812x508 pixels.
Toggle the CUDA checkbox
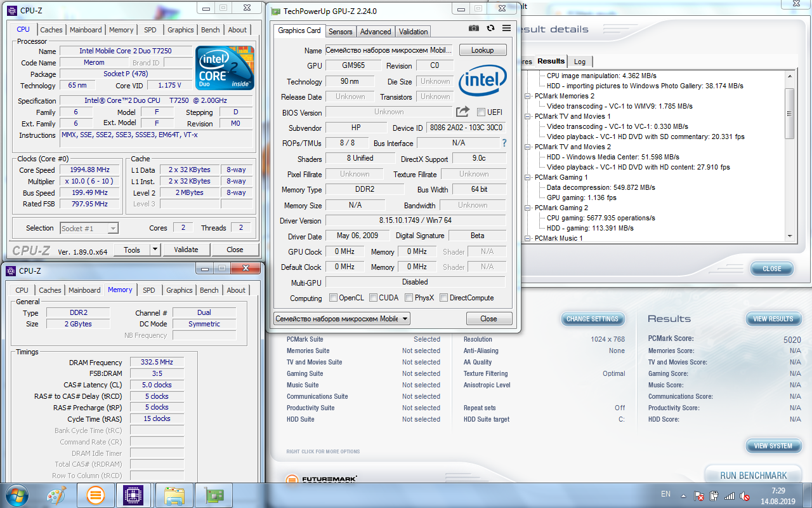pyautogui.click(x=374, y=298)
